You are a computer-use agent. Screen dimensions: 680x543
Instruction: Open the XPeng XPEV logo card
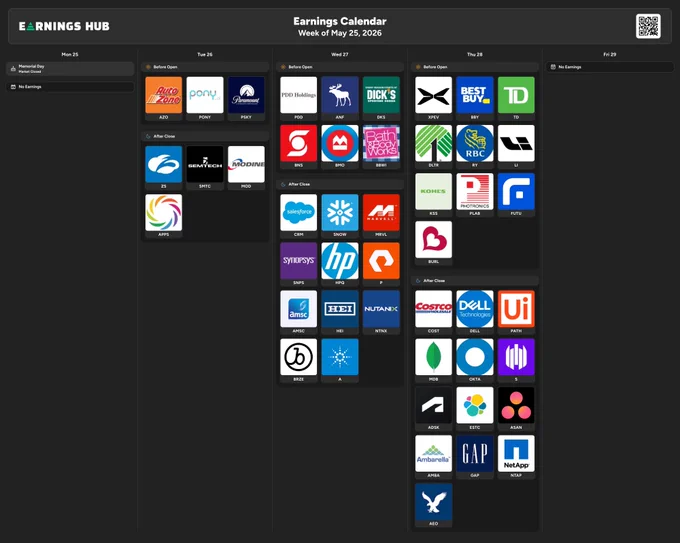[433, 95]
